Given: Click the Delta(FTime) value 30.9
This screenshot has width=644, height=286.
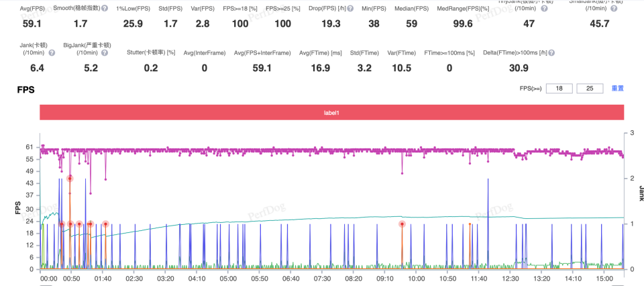Looking at the screenshot, I should point(519,68).
